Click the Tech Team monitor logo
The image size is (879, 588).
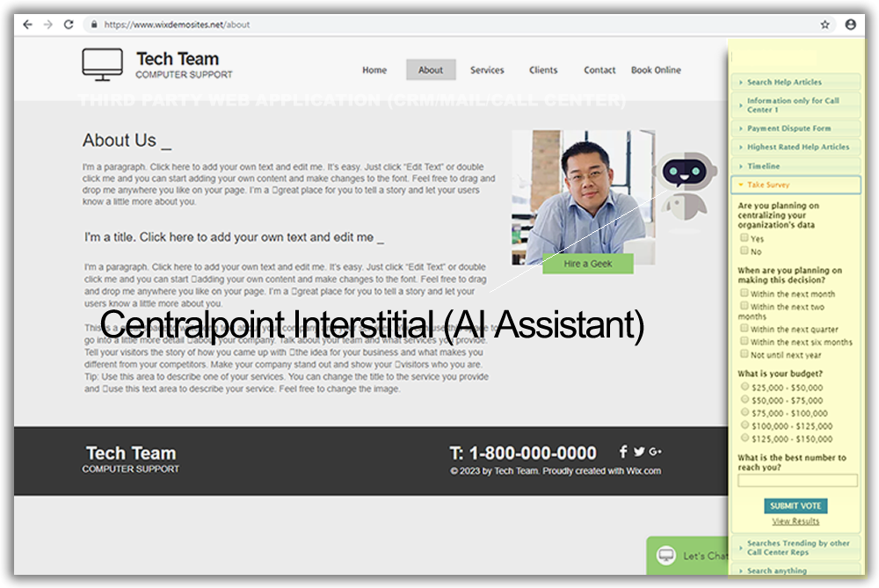103,64
